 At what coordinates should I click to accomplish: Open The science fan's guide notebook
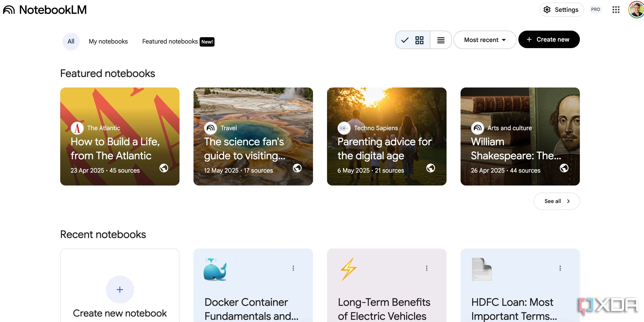[x=253, y=136]
